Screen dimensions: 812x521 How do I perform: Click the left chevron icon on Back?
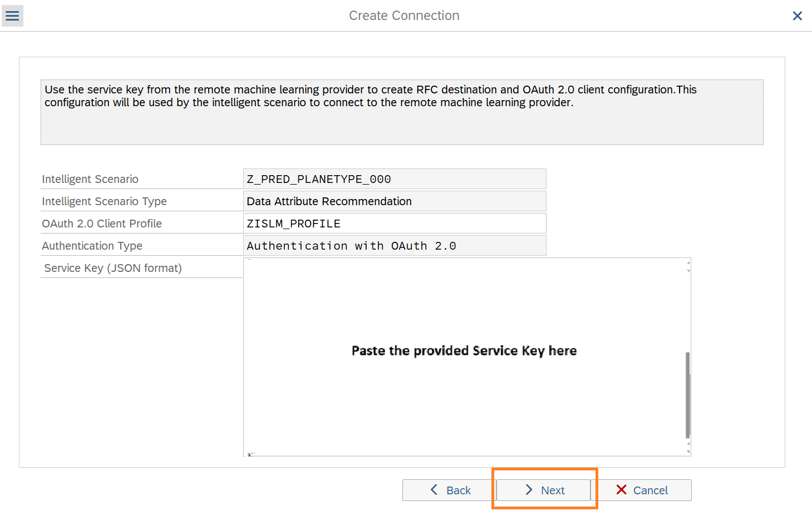coord(434,490)
